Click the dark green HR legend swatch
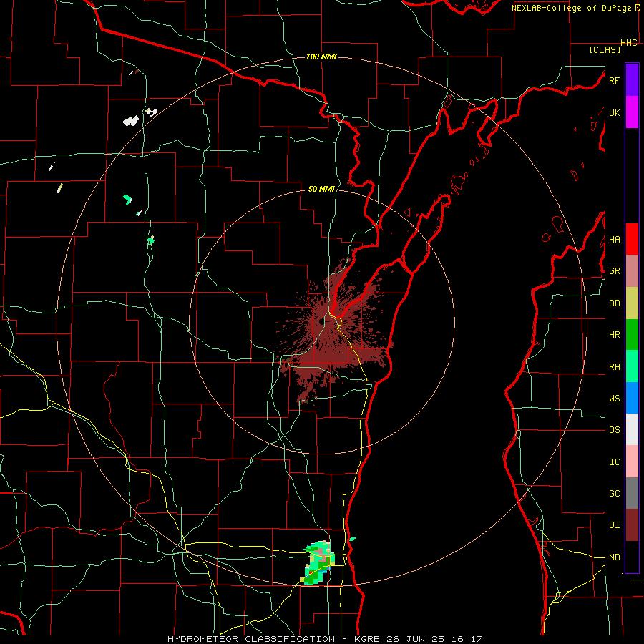The height and width of the screenshot is (644, 644). coord(632,335)
